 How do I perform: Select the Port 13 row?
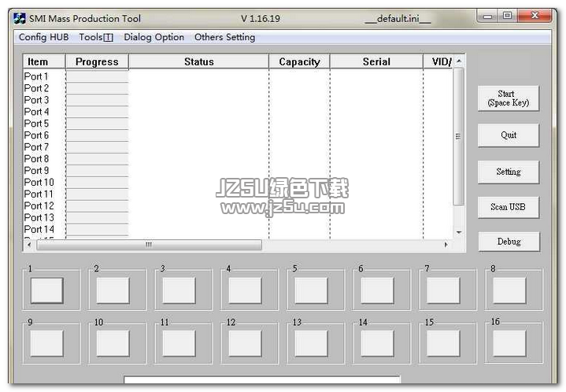click(x=238, y=218)
